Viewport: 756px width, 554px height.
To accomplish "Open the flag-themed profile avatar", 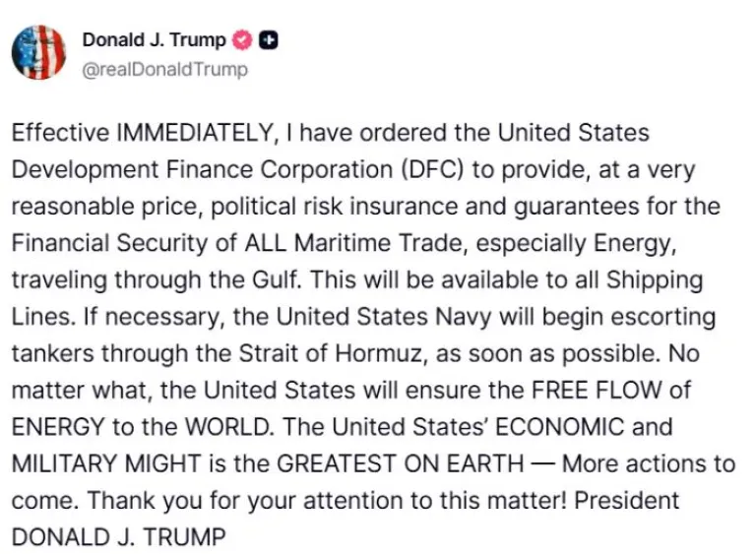I will (38, 53).
